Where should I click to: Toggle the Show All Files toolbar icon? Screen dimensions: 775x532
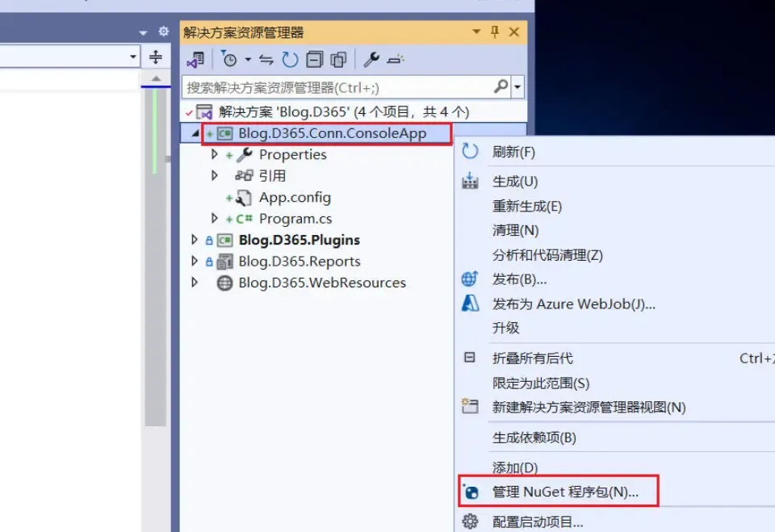point(338,60)
